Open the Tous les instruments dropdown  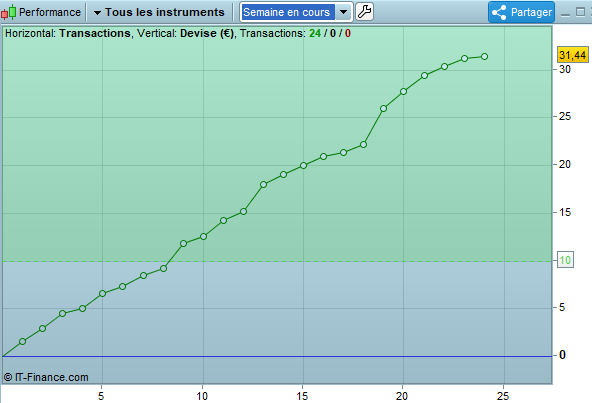(x=159, y=12)
